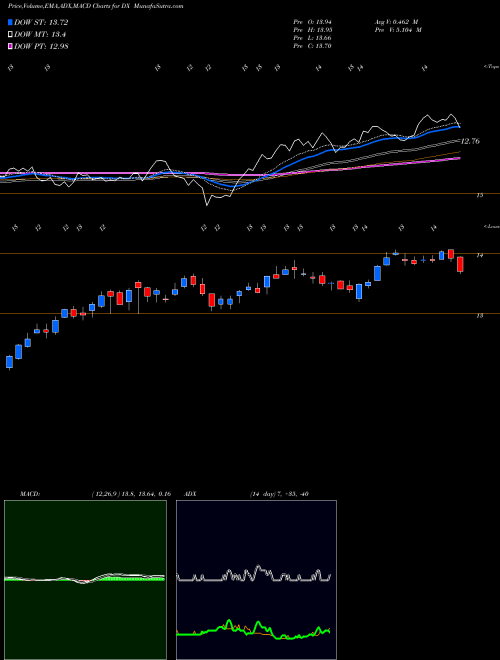Screen dimensions: 500x660
Task: Click the ADX '(14 day) 7, +33, -40' values
Action: coord(279,494)
